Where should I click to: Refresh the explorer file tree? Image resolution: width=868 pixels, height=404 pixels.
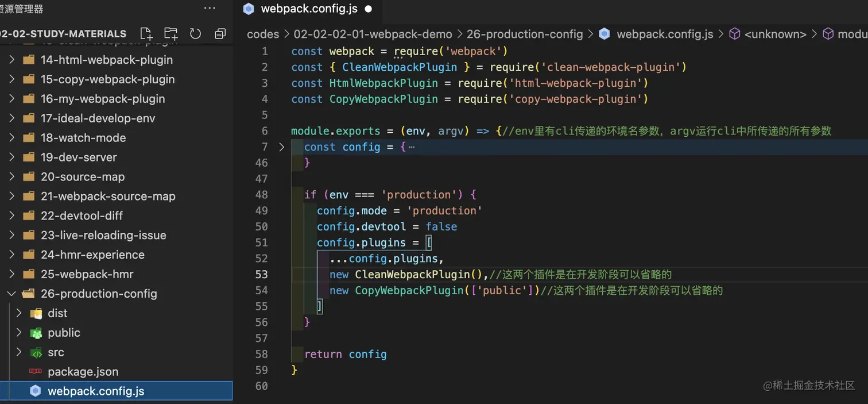click(x=195, y=33)
